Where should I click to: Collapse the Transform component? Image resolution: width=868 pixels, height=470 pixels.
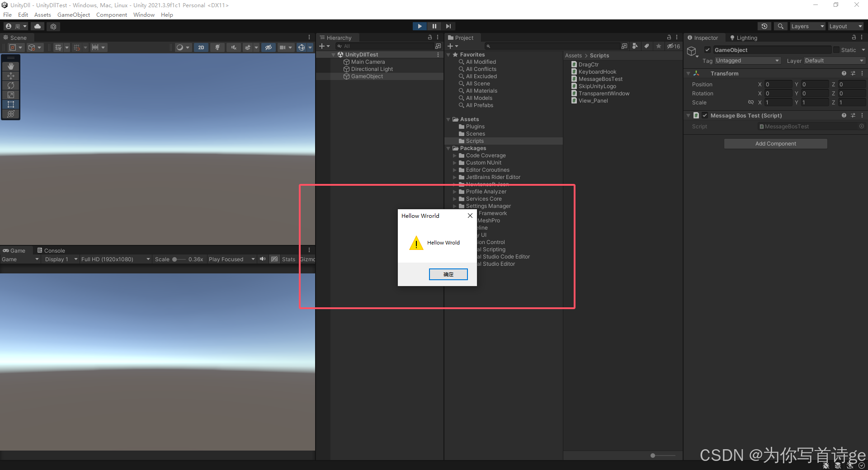[x=689, y=73]
